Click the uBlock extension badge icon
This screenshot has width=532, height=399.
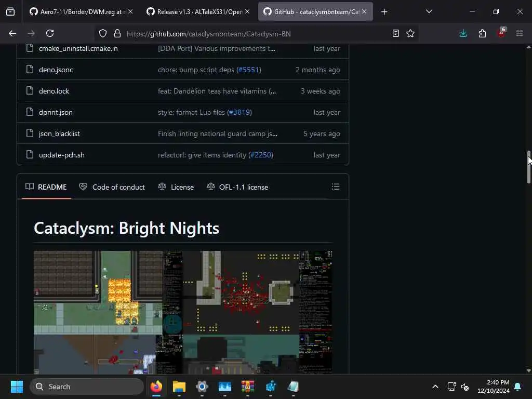coord(501,33)
